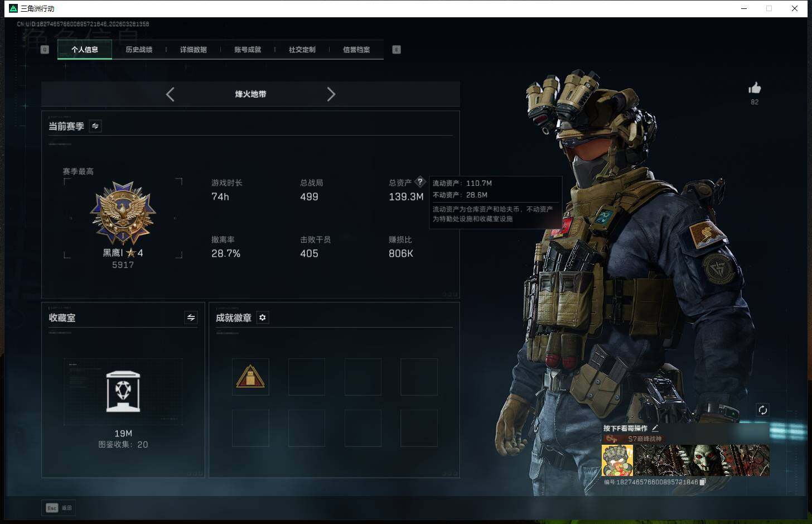Click the 不动资产: 28.6M tooltip line
This screenshot has height=524, width=812.
click(460, 195)
